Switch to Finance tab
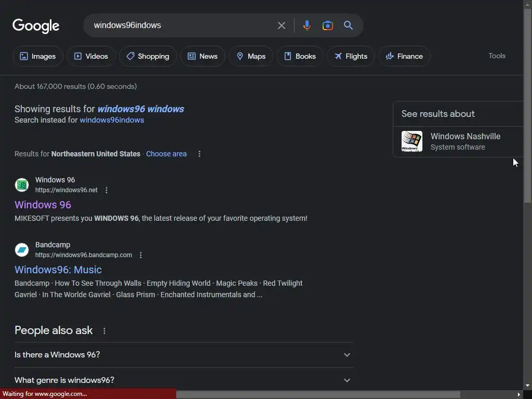532x399 pixels. pos(404,56)
